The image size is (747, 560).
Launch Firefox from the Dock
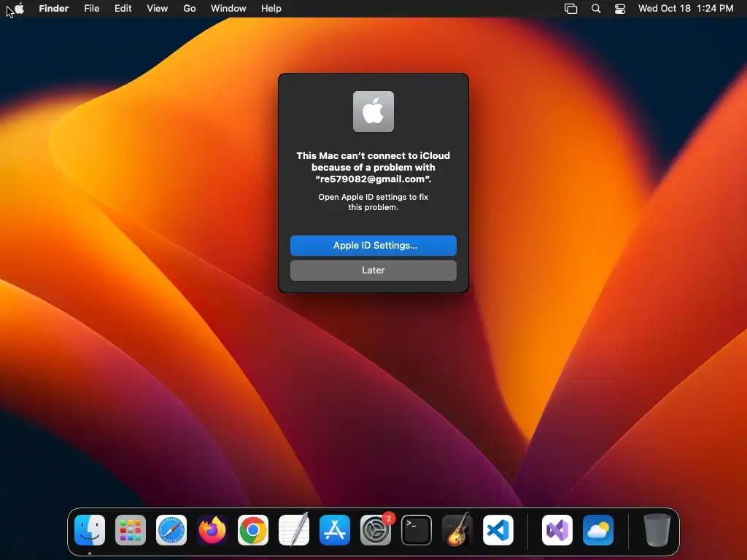point(212,530)
